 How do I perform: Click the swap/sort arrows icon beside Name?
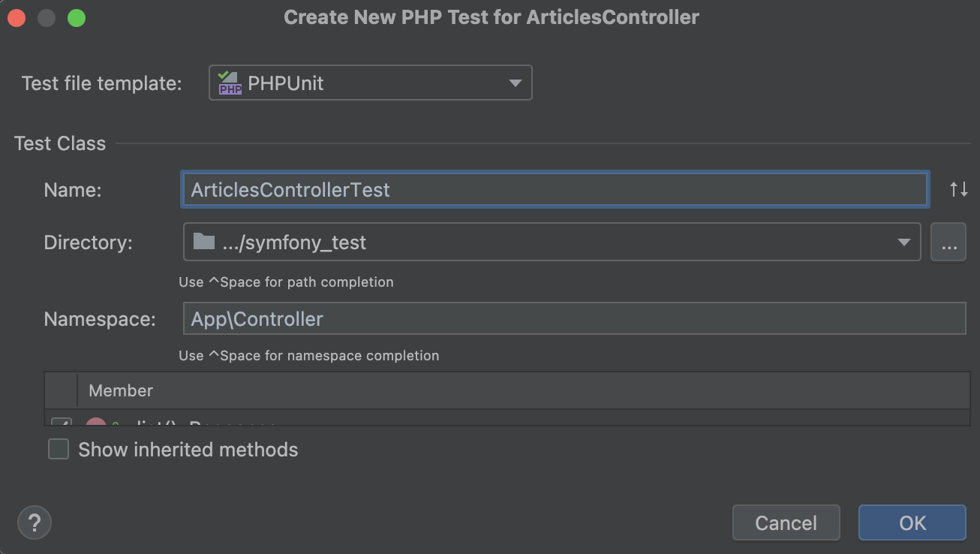[958, 189]
